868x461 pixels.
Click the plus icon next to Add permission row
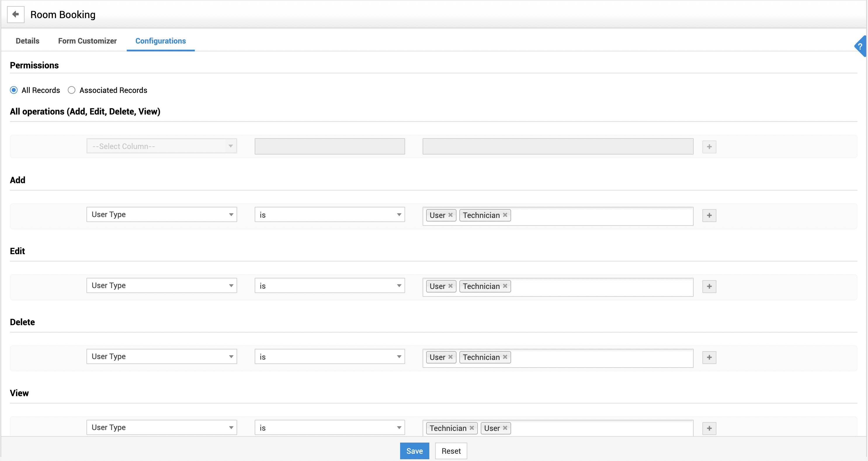709,215
